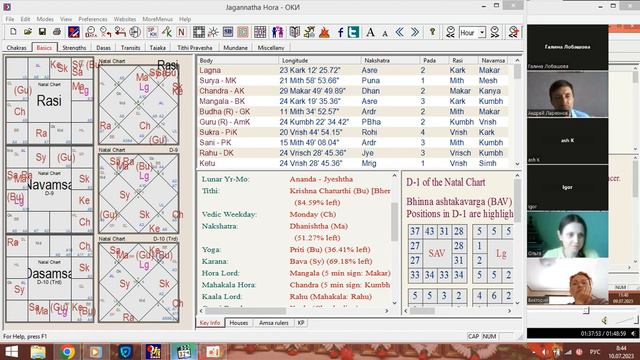Switch to the Chakras tab
640x360 pixels.
point(17,47)
